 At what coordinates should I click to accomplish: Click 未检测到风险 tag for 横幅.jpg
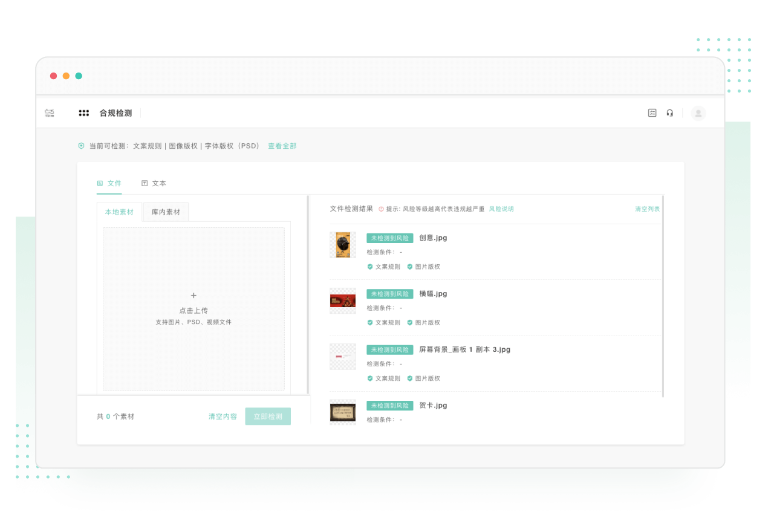(x=390, y=294)
